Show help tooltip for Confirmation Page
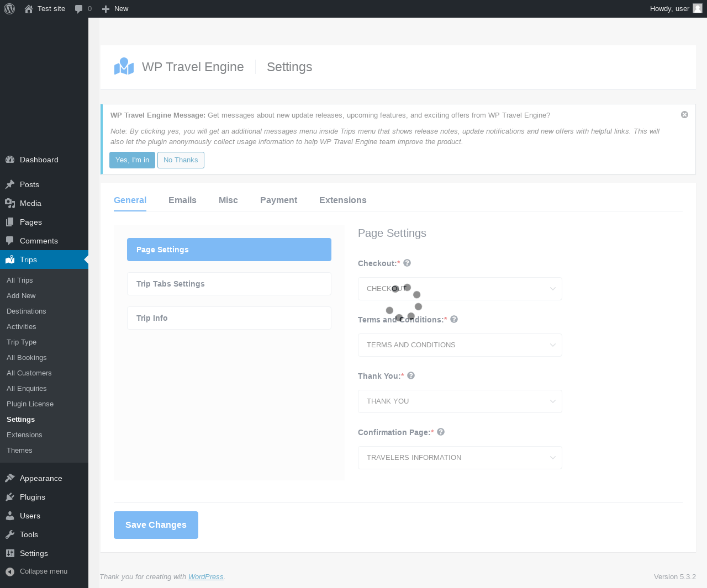 click(441, 432)
